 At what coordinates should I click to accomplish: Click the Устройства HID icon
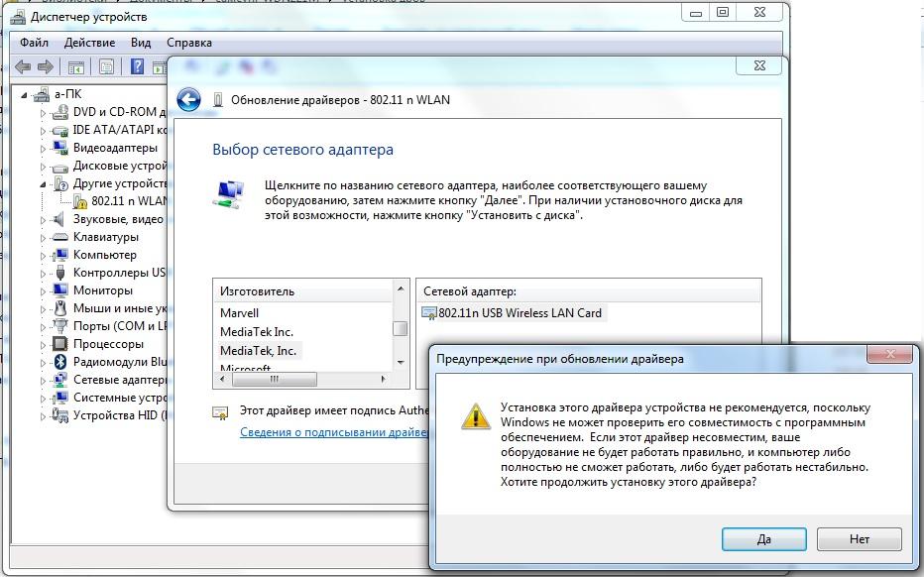tap(60, 415)
